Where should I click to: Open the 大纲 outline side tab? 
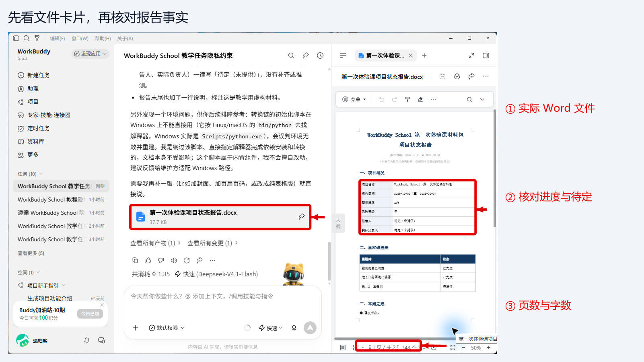tap(338, 223)
